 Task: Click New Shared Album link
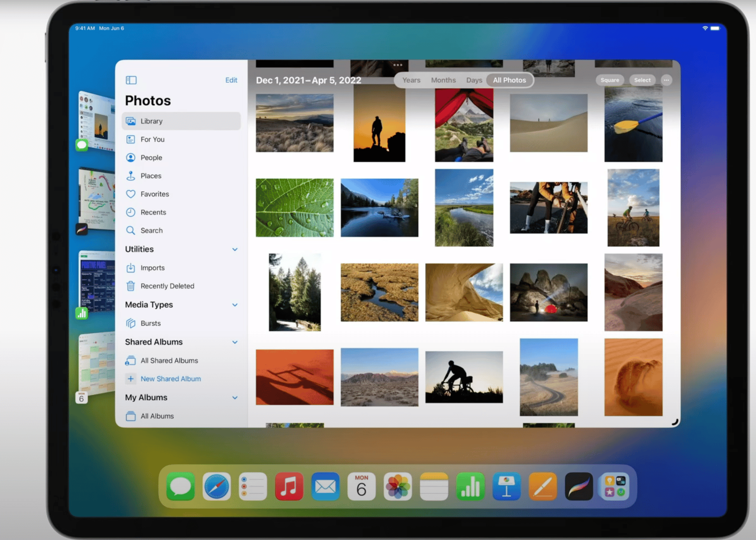tap(170, 379)
